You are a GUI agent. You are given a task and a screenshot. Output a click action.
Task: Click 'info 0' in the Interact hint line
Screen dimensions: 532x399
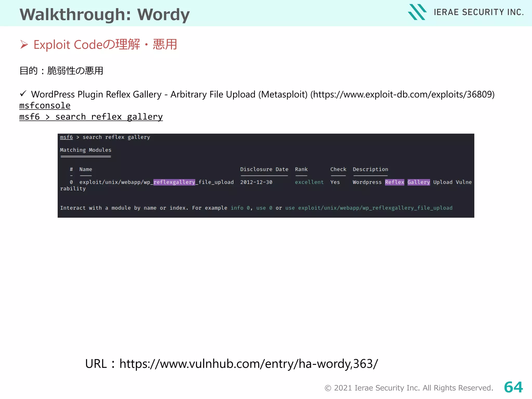pos(240,208)
